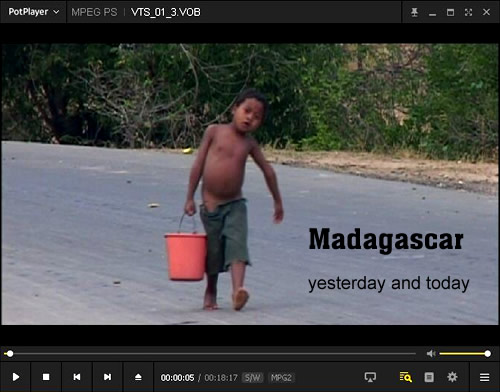Open the PotPlayer main menu dropdown

click(34, 12)
